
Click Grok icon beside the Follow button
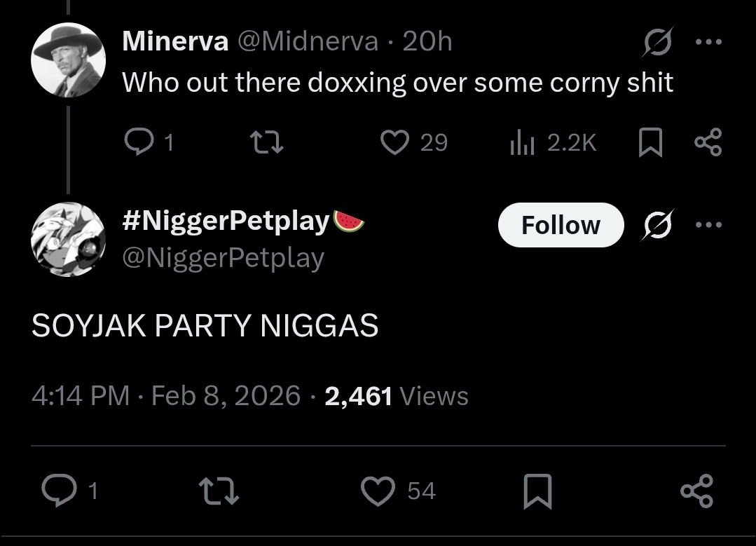[x=659, y=225]
